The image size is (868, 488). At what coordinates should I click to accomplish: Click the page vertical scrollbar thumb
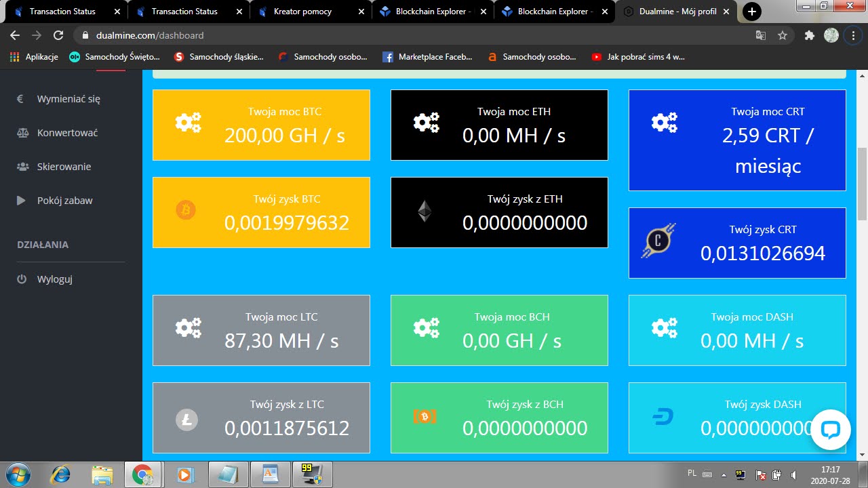pyautogui.click(x=862, y=183)
